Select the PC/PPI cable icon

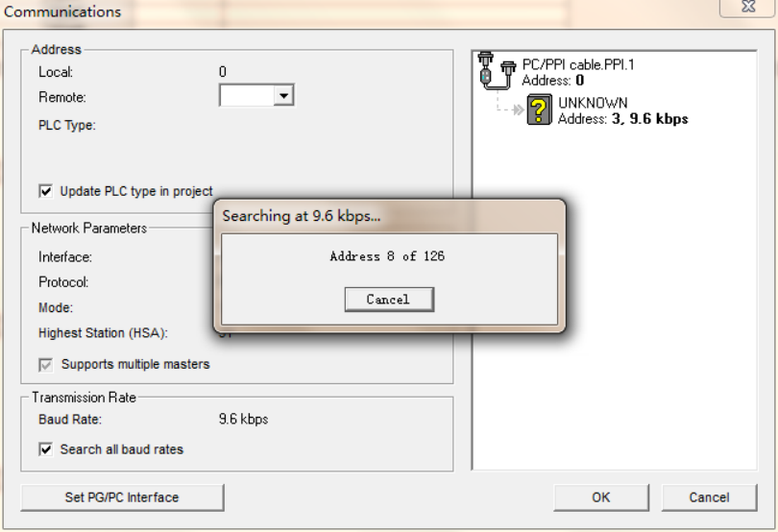[497, 71]
